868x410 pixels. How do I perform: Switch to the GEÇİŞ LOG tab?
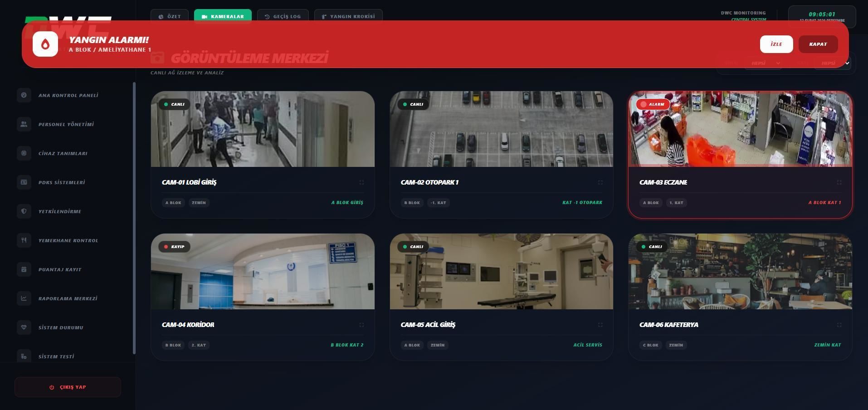point(282,16)
